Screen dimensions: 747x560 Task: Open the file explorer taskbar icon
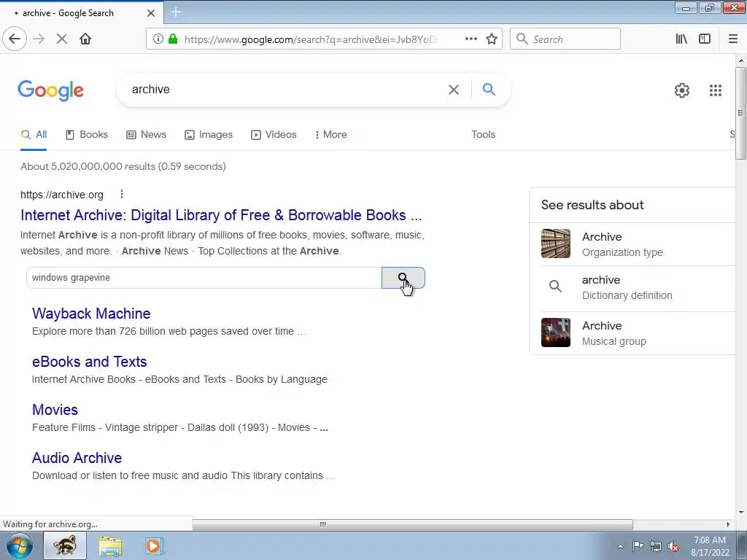point(110,545)
